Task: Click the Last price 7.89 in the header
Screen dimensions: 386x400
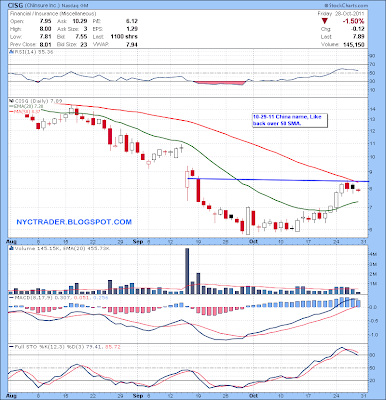Action: tap(358, 37)
